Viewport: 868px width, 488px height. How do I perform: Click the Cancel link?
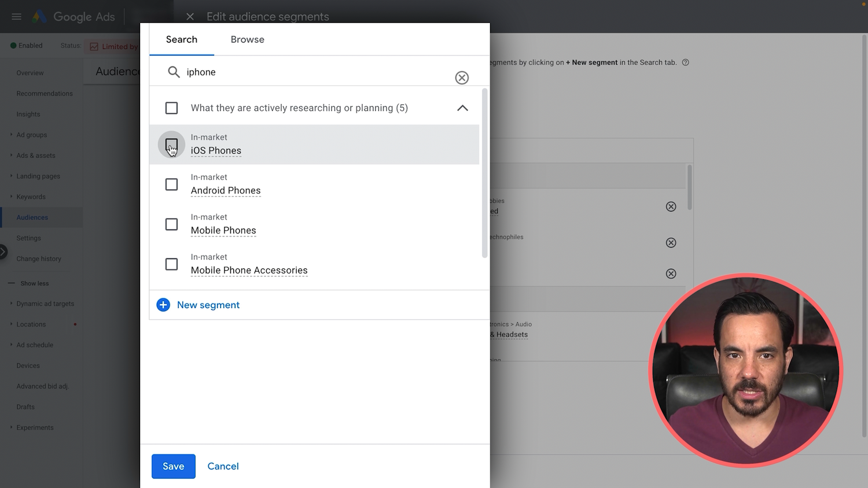pyautogui.click(x=223, y=466)
